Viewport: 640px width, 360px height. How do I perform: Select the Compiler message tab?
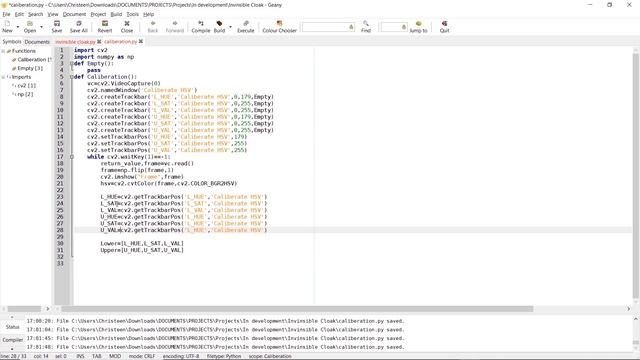(12, 340)
